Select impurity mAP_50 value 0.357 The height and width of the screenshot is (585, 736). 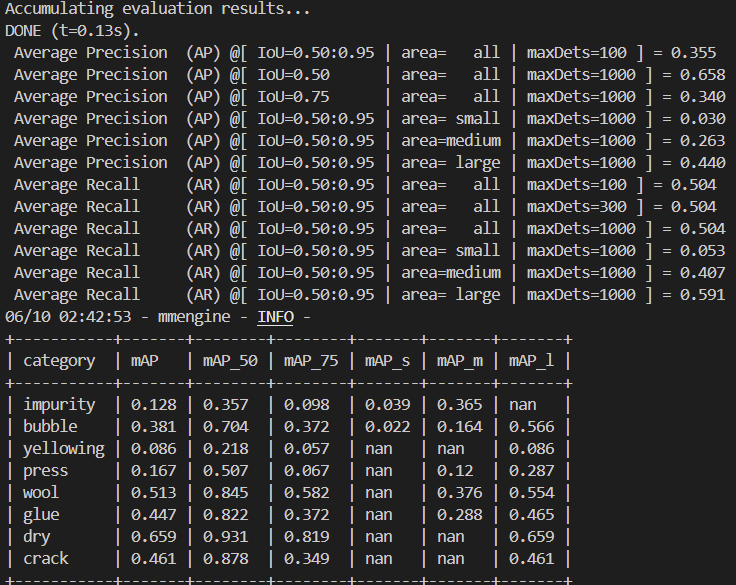(x=225, y=405)
